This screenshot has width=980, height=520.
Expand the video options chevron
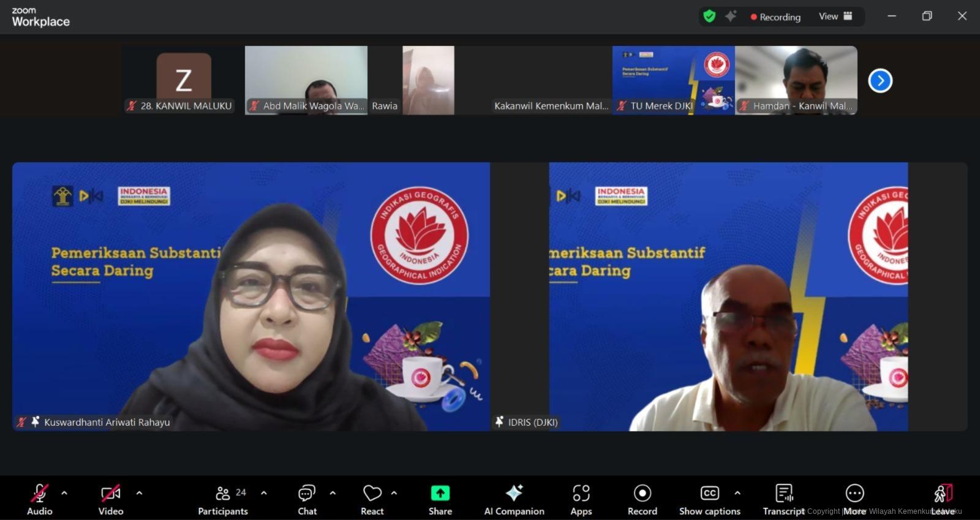139,492
